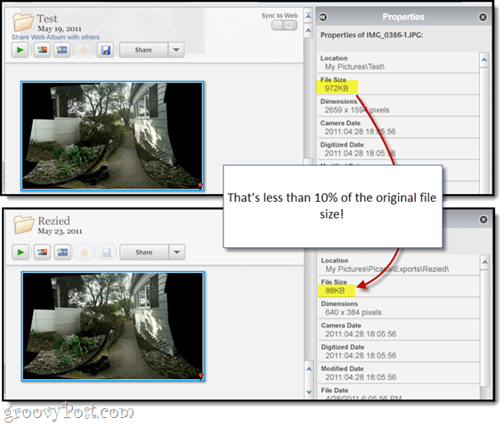Image resolution: width=504 pixels, height=427 pixels.
Task: Save edits with the Test folder disk icon
Action: click(105, 50)
